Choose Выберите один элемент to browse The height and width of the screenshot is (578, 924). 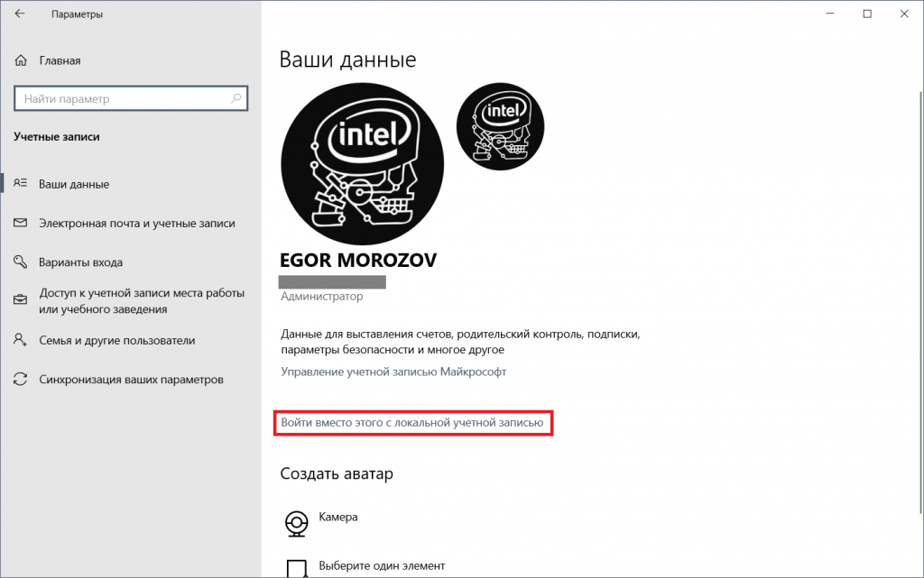tap(381, 566)
